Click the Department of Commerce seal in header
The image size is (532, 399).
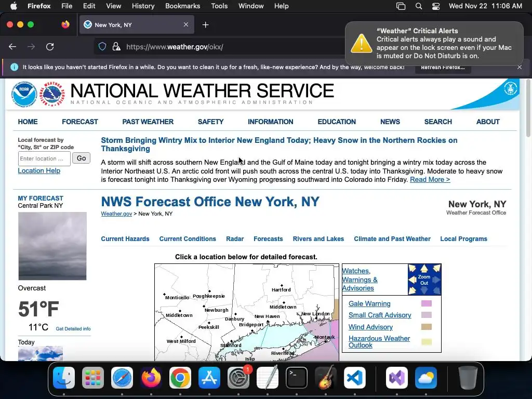coord(510,89)
